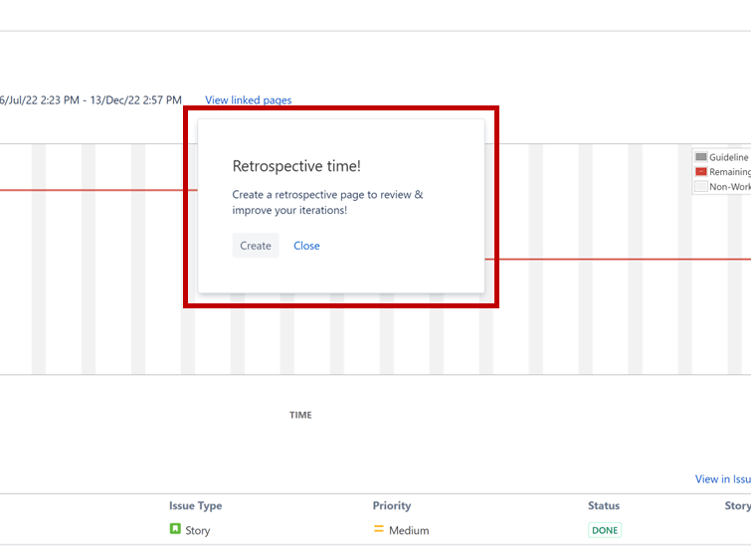Click the green Story issue type icon
754x560 pixels.
pos(175,529)
